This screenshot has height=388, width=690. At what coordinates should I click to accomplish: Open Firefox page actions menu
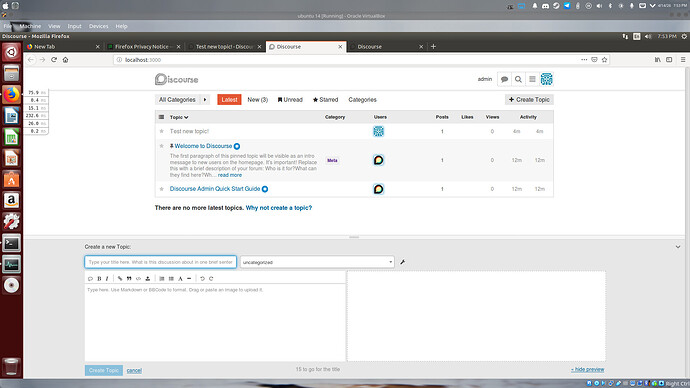(x=584, y=60)
